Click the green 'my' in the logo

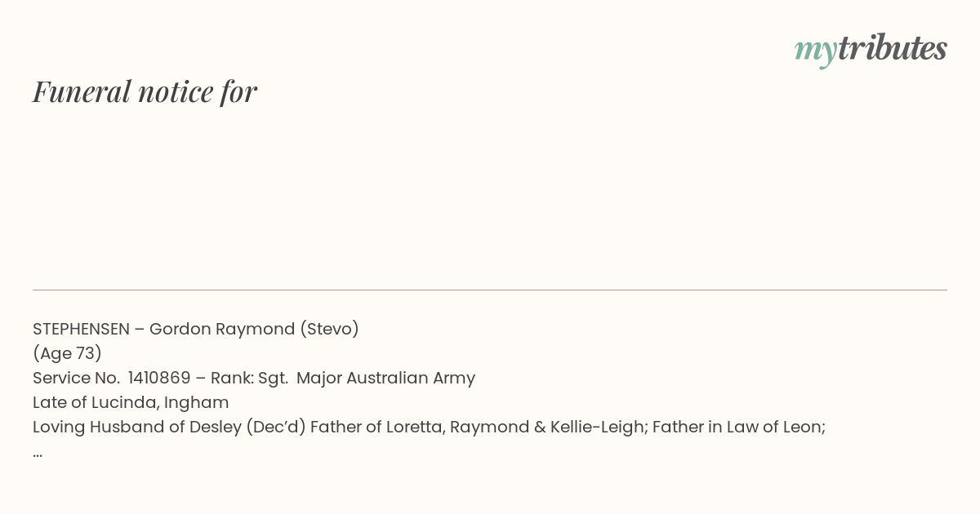click(x=815, y=51)
